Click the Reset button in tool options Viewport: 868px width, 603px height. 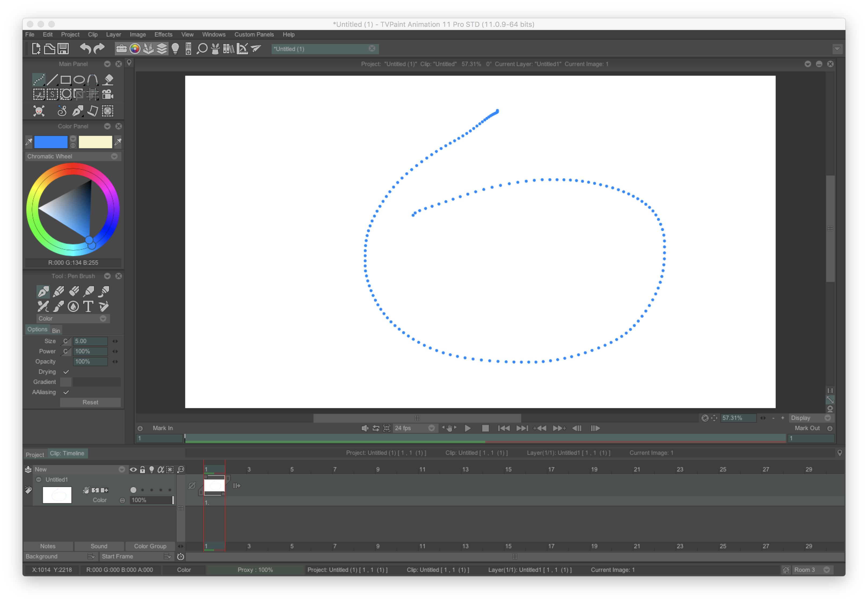pos(90,402)
